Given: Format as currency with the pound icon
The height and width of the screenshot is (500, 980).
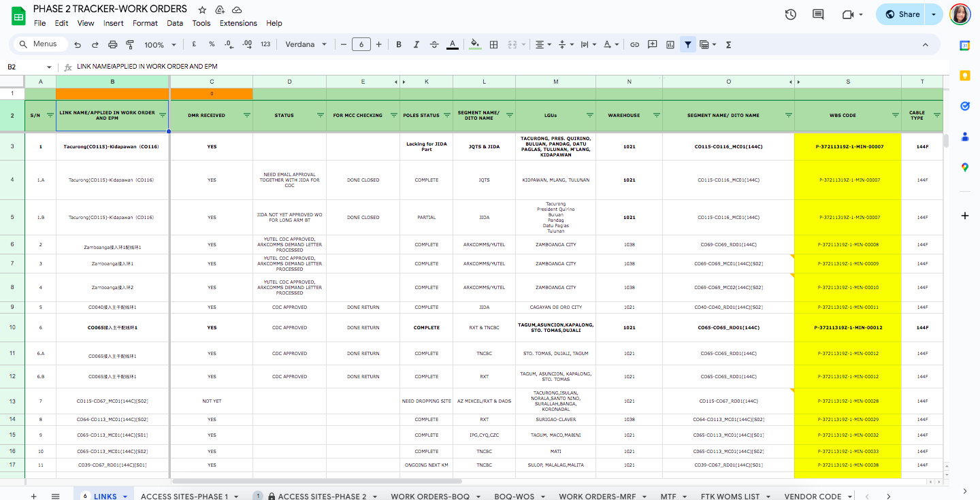Looking at the screenshot, I should (x=194, y=44).
